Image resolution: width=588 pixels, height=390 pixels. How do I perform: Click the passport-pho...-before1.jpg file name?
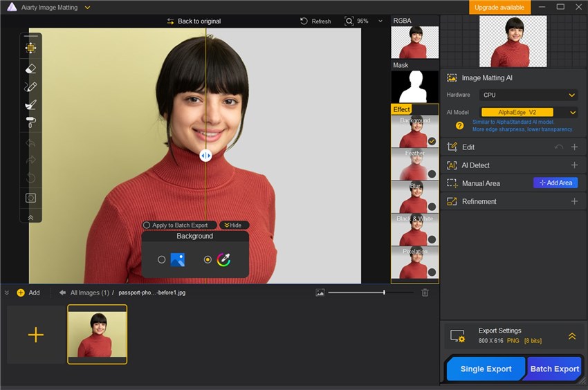pos(152,292)
